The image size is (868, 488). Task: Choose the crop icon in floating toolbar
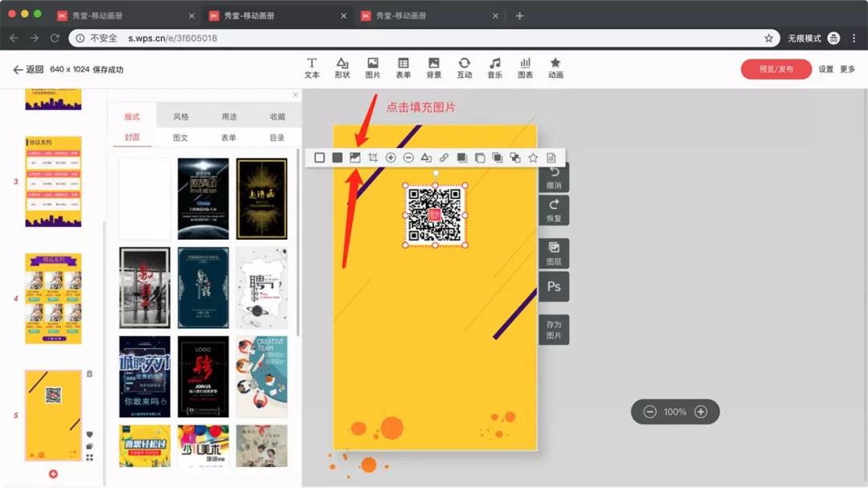pos(373,158)
